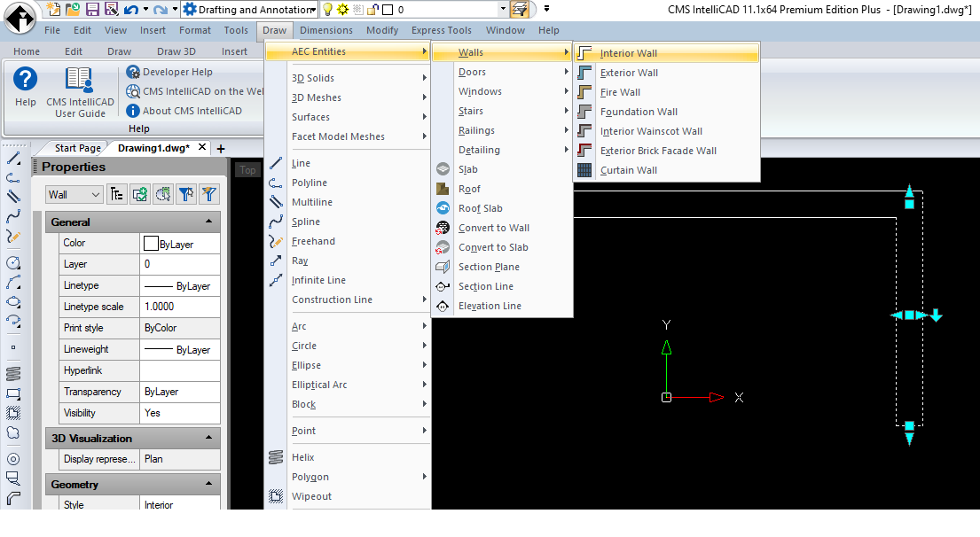The image size is (980, 537).
Task: Open the Format menu
Action: tap(195, 30)
